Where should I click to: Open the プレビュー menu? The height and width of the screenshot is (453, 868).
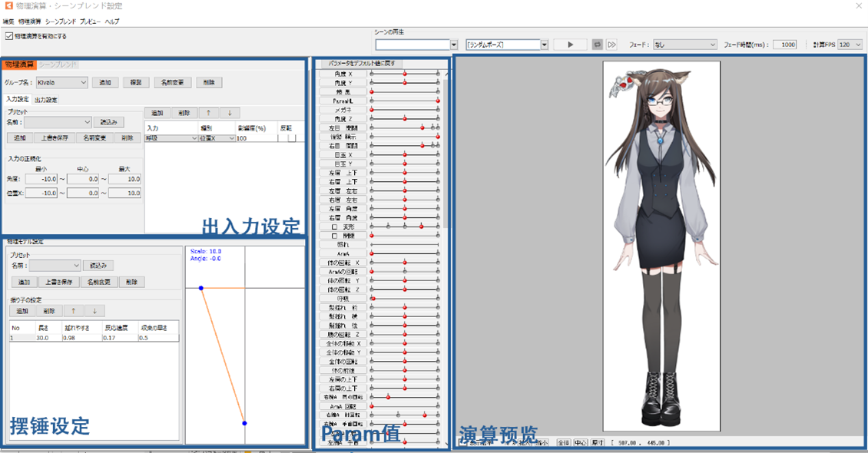[90, 21]
